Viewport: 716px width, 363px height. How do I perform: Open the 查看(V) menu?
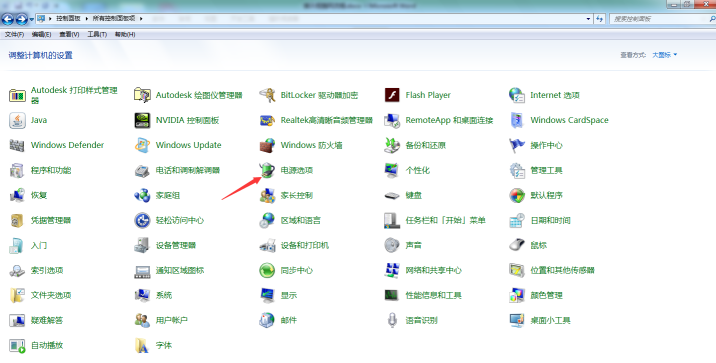(x=69, y=34)
